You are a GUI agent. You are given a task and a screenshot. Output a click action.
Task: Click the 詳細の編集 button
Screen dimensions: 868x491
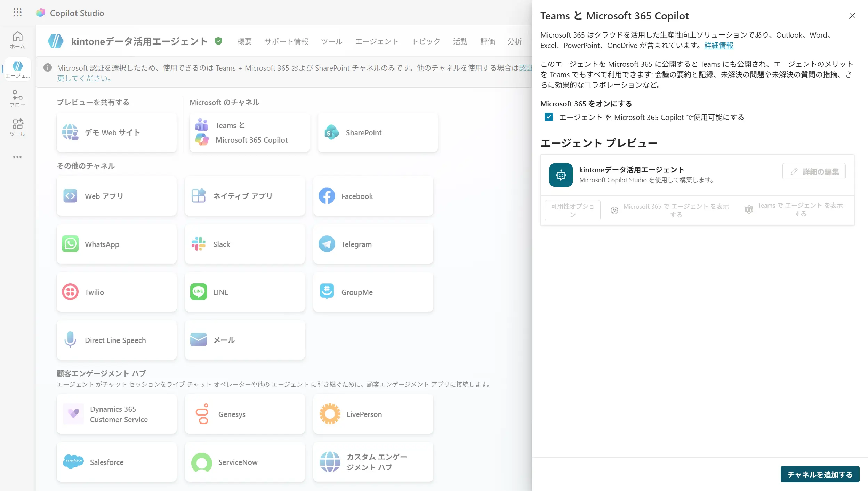[814, 171]
